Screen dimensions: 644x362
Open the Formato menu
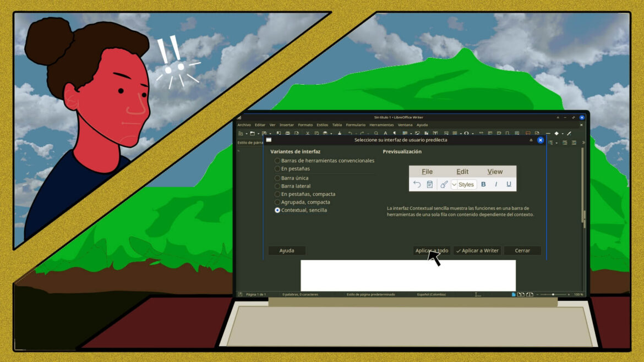pyautogui.click(x=305, y=125)
